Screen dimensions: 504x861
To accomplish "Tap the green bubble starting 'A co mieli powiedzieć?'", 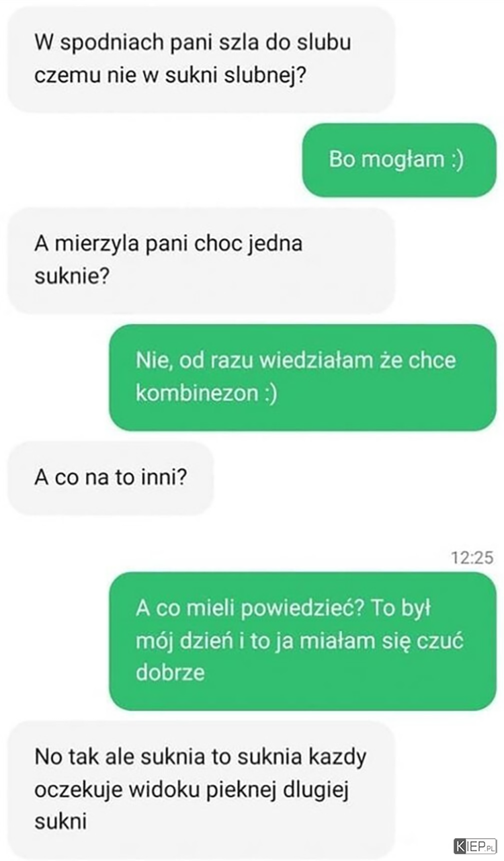I will pyautogui.click(x=302, y=641).
